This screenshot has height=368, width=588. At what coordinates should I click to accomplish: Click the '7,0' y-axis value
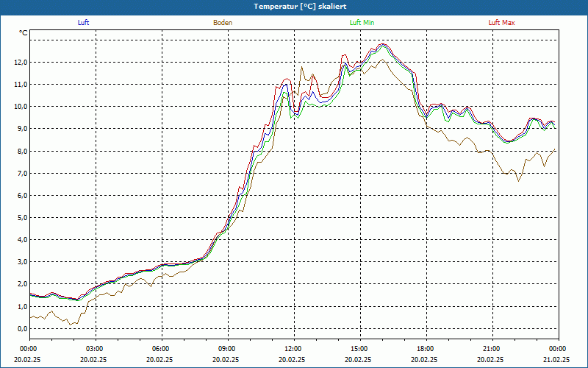point(22,174)
